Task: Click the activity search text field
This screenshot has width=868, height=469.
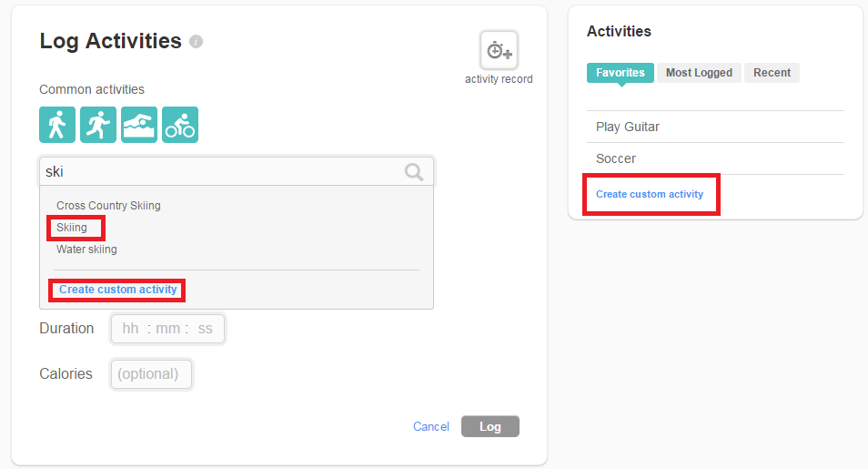Action: point(218,172)
